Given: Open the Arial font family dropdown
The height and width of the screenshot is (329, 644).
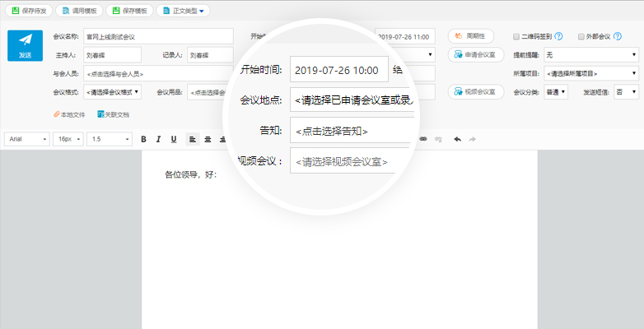Looking at the screenshot, I should [x=28, y=139].
